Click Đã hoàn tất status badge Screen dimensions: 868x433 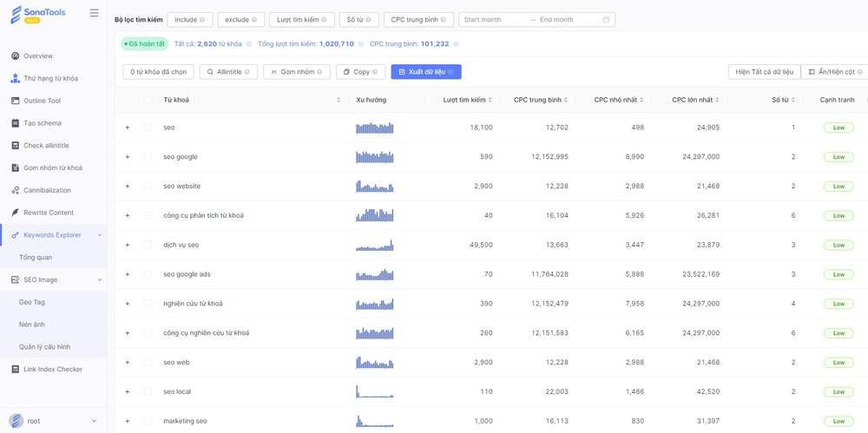point(144,43)
